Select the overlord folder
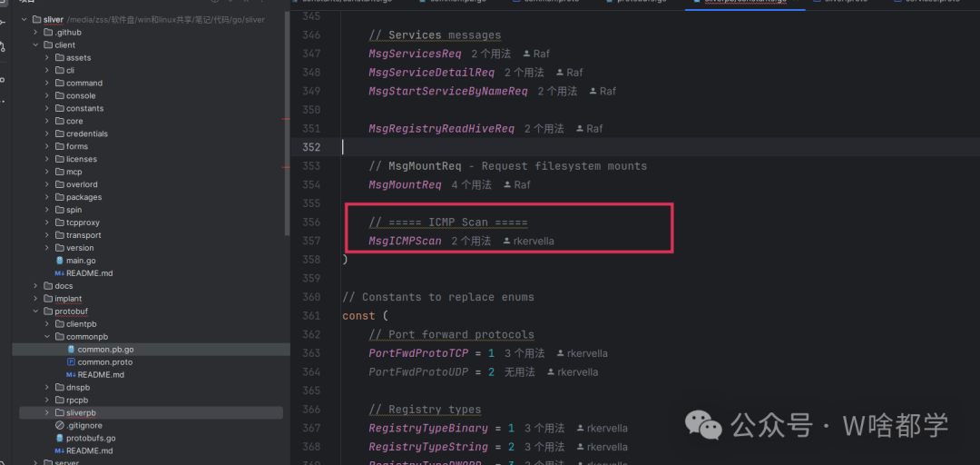 tap(82, 184)
